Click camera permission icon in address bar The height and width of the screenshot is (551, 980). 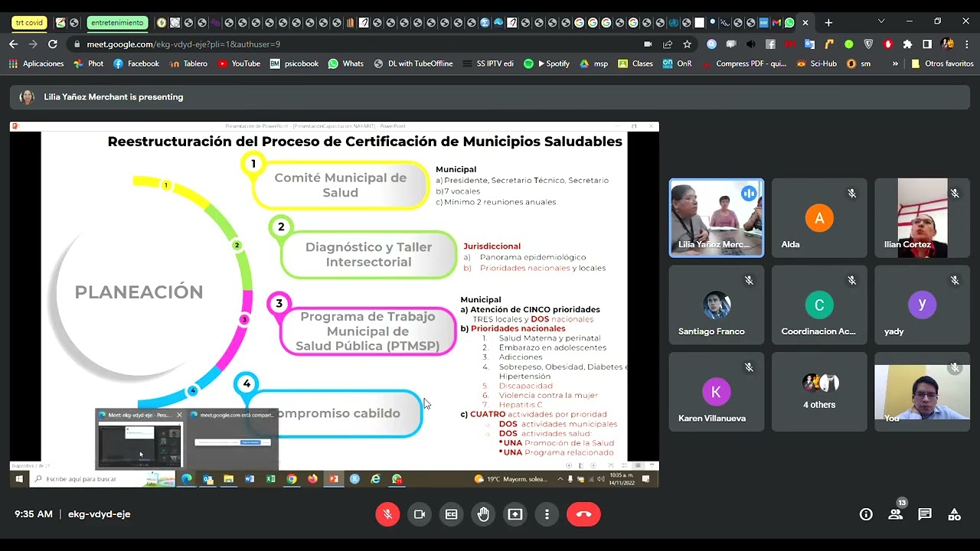[x=648, y=44]
